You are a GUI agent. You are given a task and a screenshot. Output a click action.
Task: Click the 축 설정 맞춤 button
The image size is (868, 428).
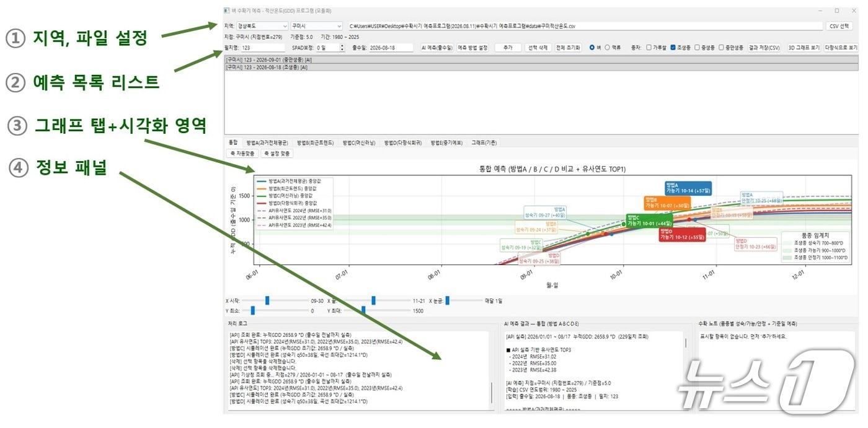click(277, 154)
